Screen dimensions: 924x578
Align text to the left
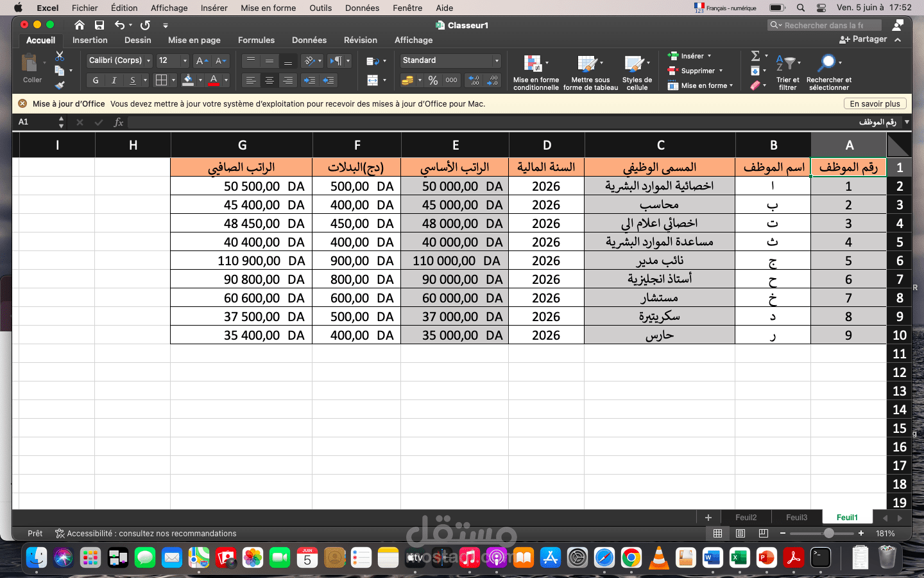click(251, 80)
